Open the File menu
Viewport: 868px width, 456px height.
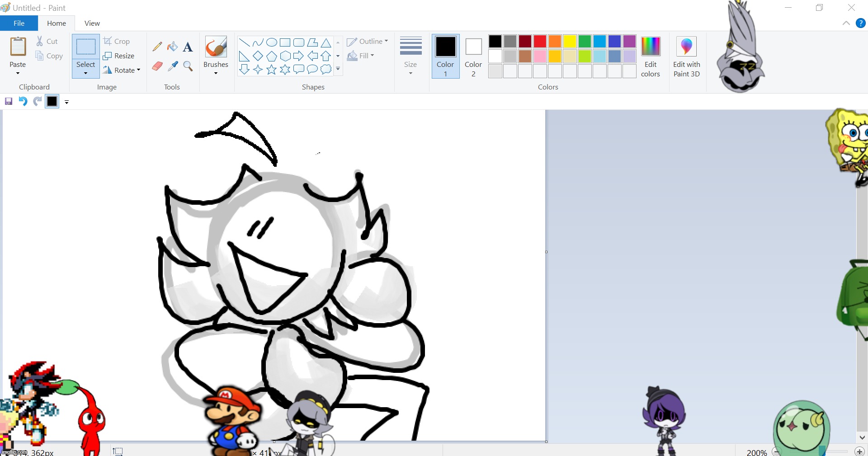[x=19, y=24]
